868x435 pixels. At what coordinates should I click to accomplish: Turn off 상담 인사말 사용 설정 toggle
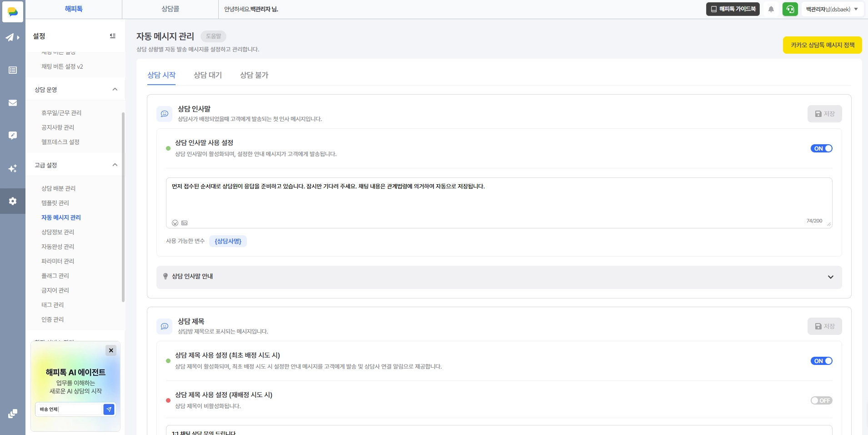[x=822, y=148]
